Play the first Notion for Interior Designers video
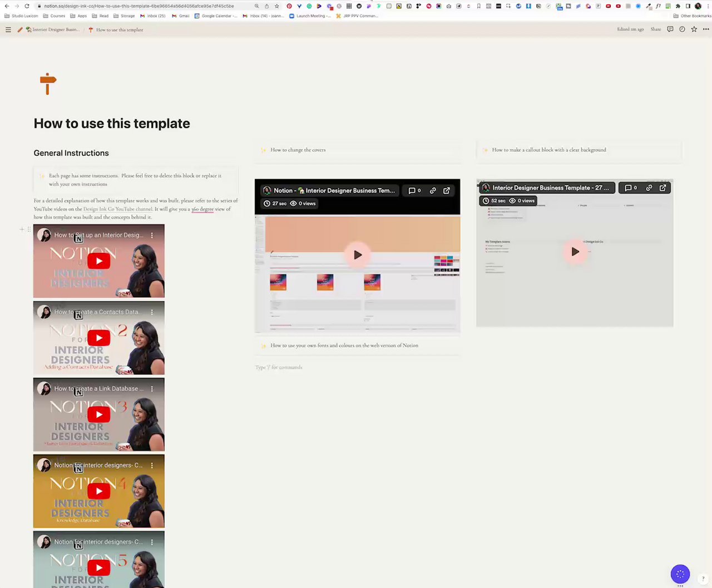Screen dimensions: 712x588 (98, 261)
